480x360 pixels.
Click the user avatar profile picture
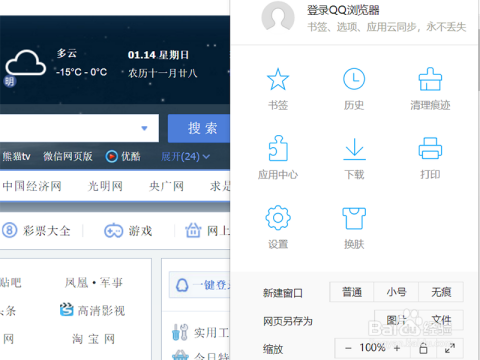coord(278,17)
